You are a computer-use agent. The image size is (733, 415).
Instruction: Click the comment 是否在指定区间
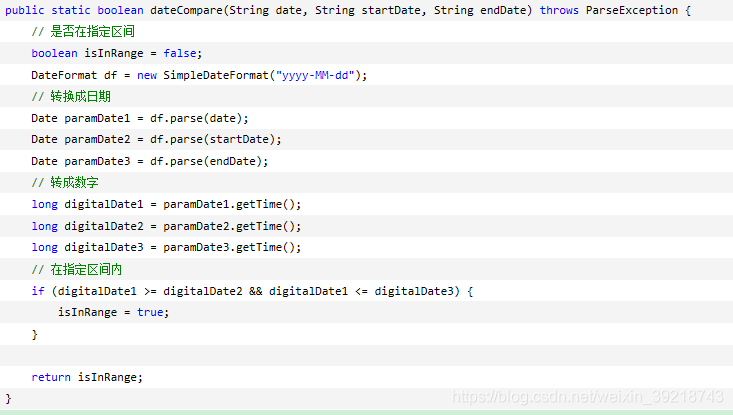(x=83, y=32)
